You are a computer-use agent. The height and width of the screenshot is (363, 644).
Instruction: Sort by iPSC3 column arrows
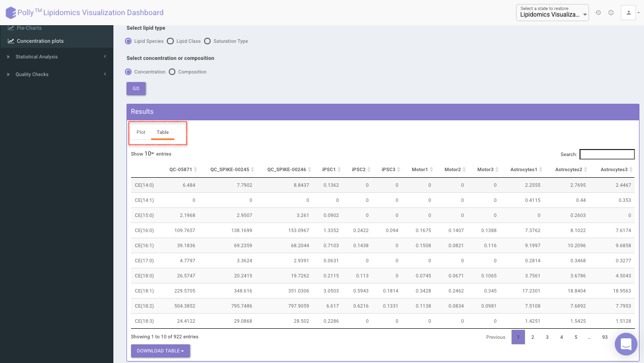(x=399, y=170)
